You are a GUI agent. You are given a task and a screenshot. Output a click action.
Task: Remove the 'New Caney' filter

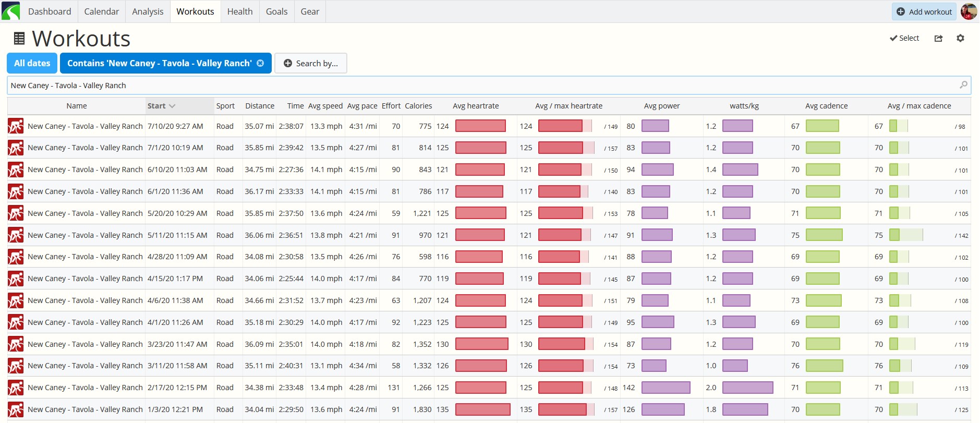coord(260,63)
